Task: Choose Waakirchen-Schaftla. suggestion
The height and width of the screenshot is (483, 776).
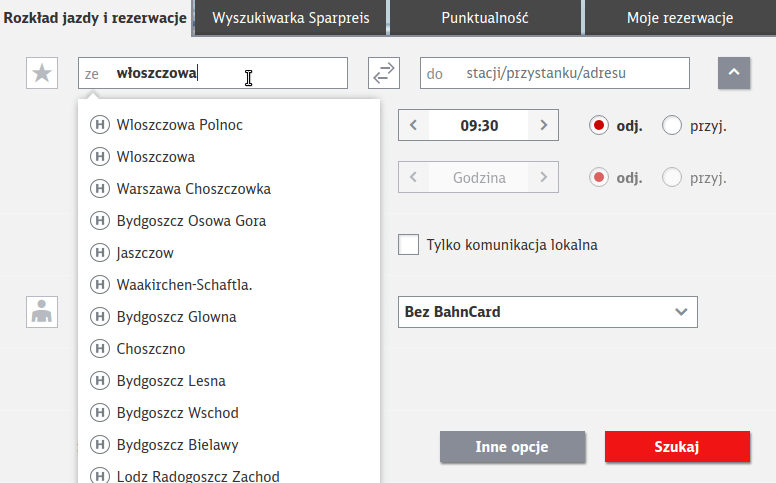Action: 229,285
